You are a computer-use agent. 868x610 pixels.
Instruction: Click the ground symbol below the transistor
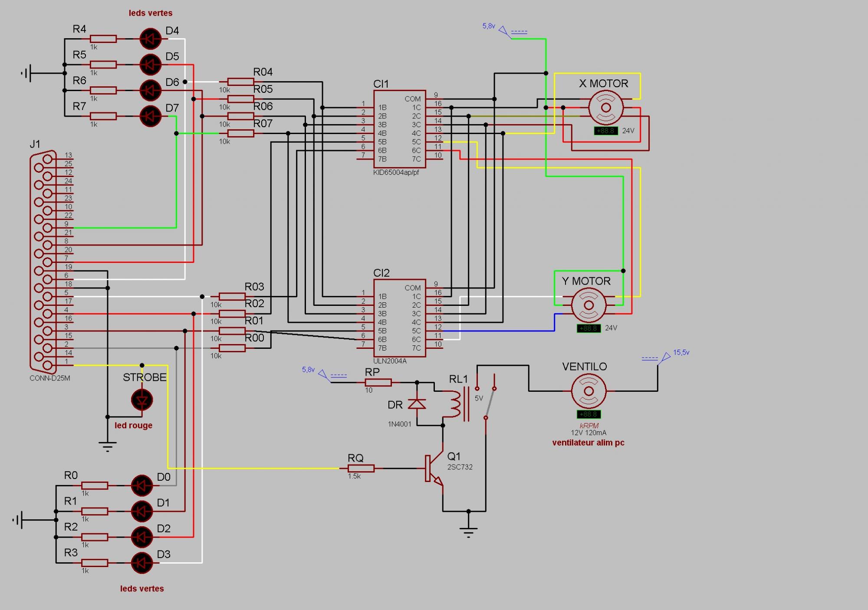468,530
